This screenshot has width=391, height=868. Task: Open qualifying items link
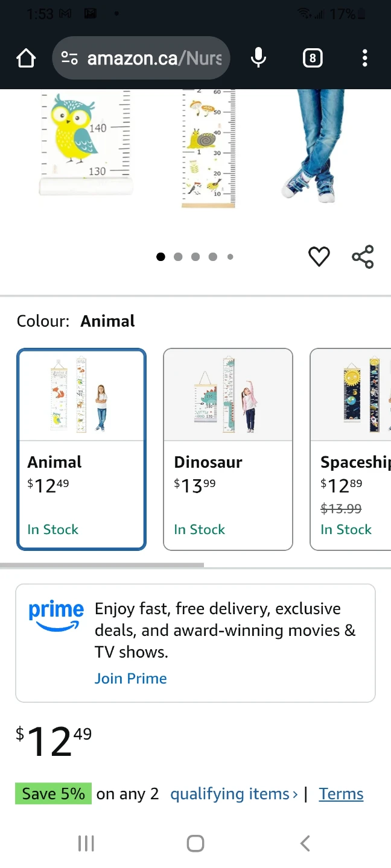[x=234, y=794]
